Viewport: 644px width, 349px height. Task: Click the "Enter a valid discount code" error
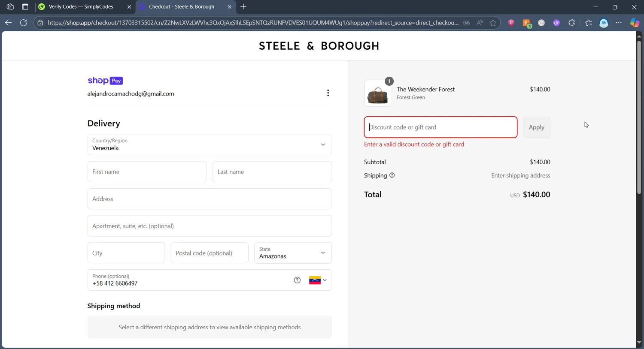(x=414, y=144)
